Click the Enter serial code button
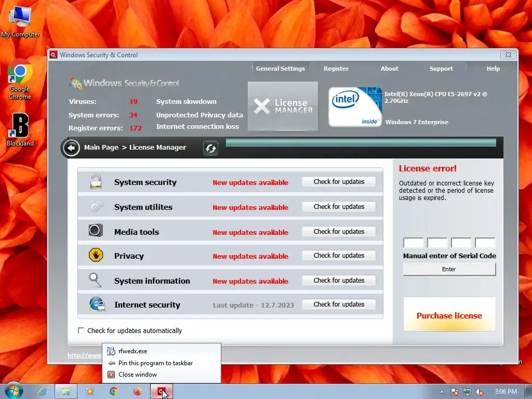This screenshot has height=399, width=532. click(x=449, y=269)
